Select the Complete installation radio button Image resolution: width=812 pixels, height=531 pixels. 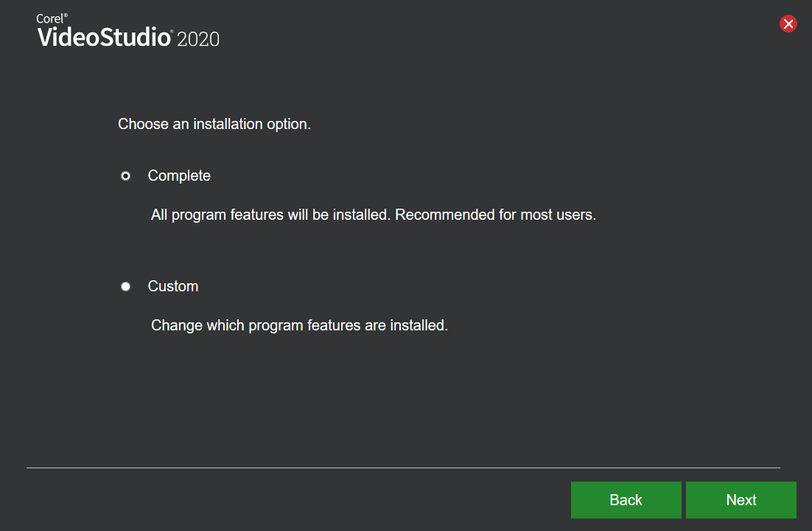125,176
